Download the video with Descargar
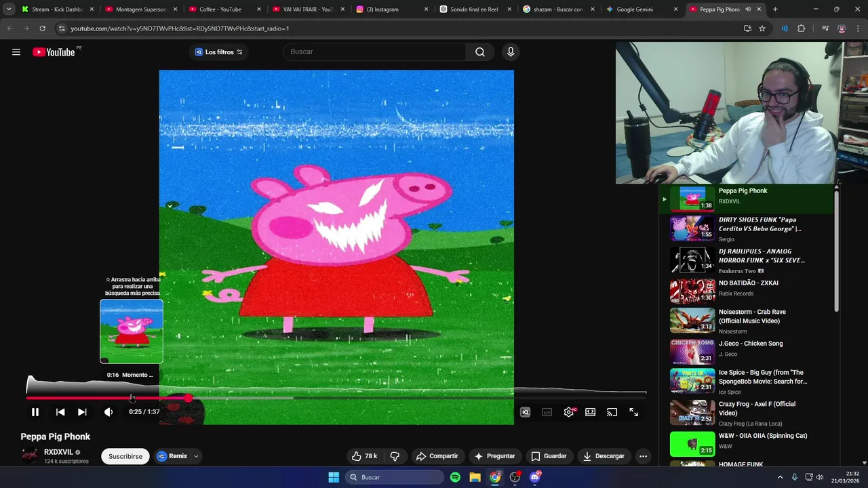 (x=604, y=456)
